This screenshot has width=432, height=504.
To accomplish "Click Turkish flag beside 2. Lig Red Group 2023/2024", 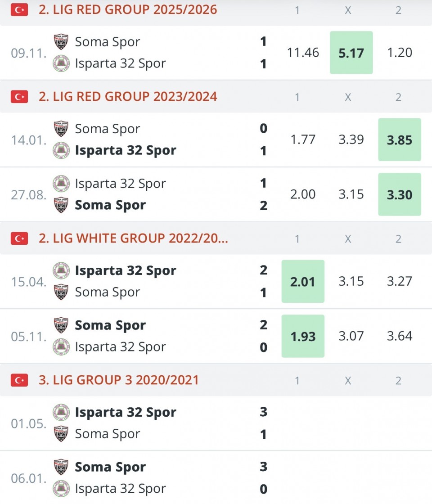I will (19, 96).
